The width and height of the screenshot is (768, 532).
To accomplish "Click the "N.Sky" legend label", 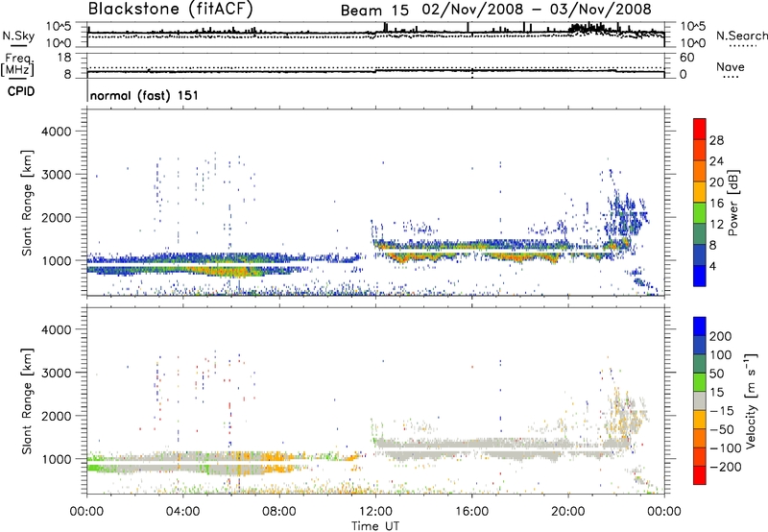I will [x=18, y=36].
